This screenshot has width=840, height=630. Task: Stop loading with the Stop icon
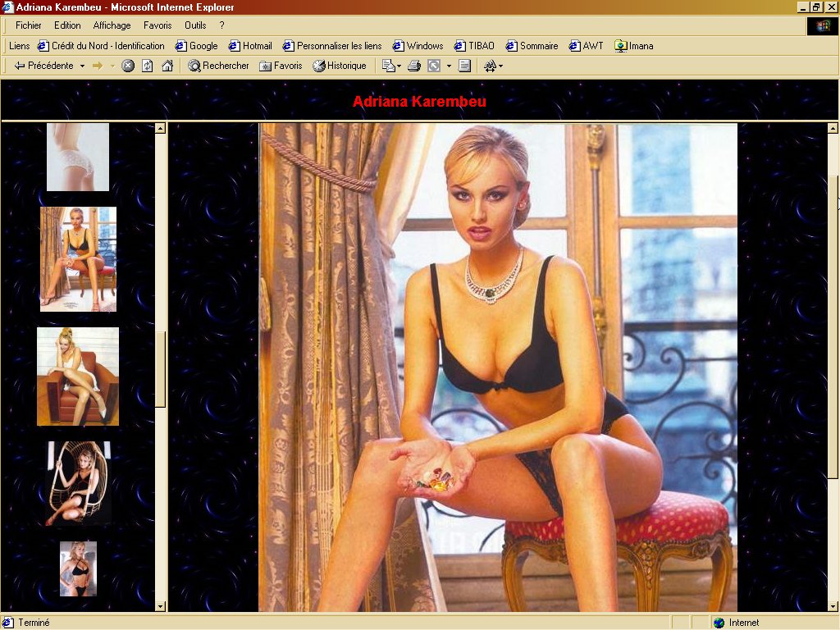(x=128, y=66)
